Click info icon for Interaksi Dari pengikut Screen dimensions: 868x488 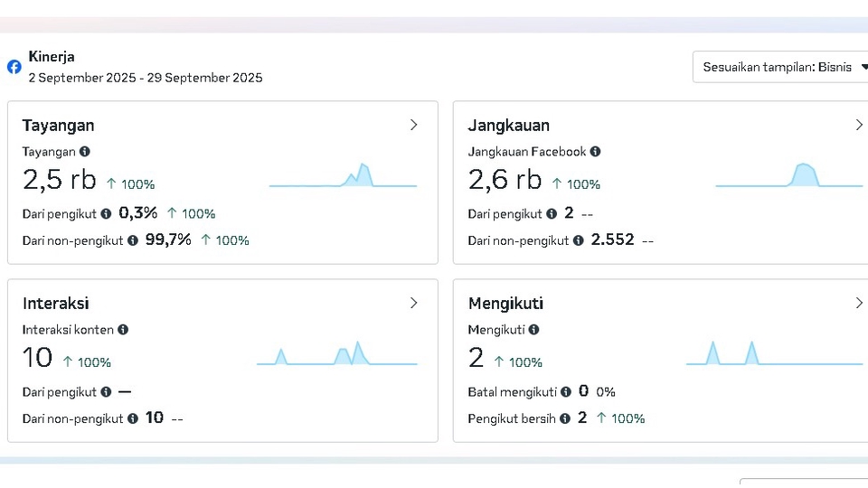pos(106,392)
